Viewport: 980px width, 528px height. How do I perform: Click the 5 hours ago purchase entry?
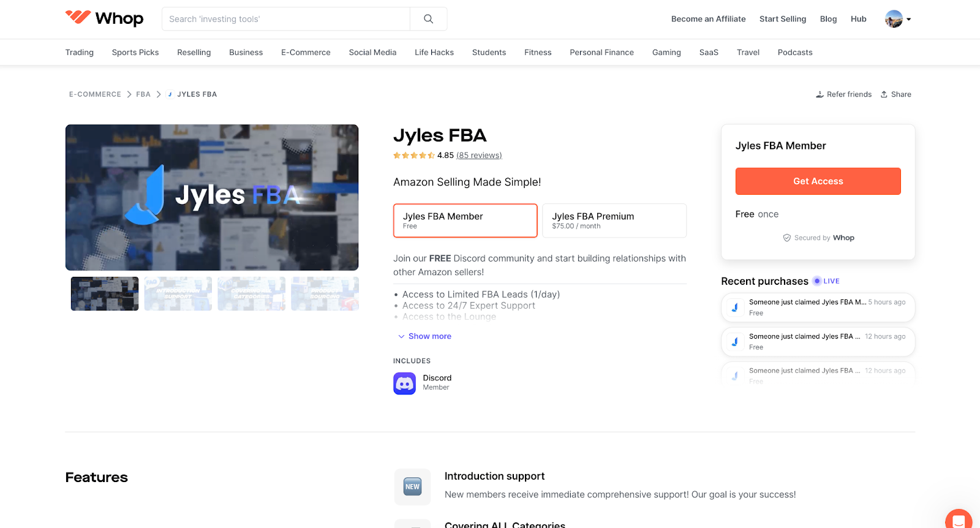point(818,307)
